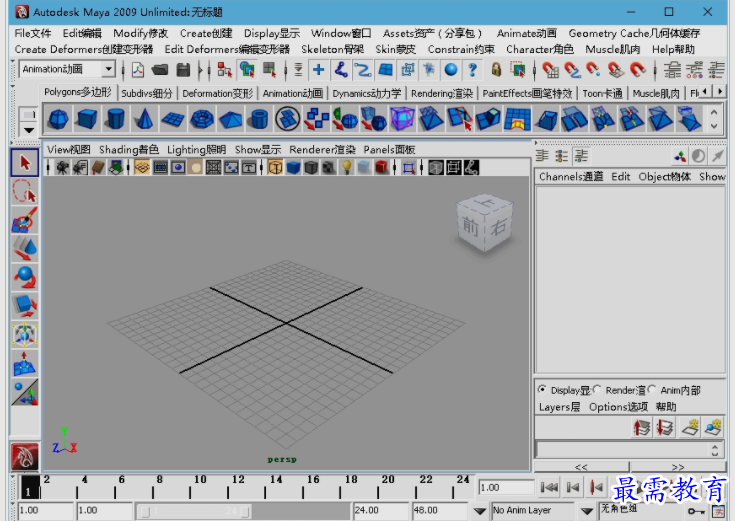Click the range slider bar
Viewport: 735px width, 521px height.
195,511
